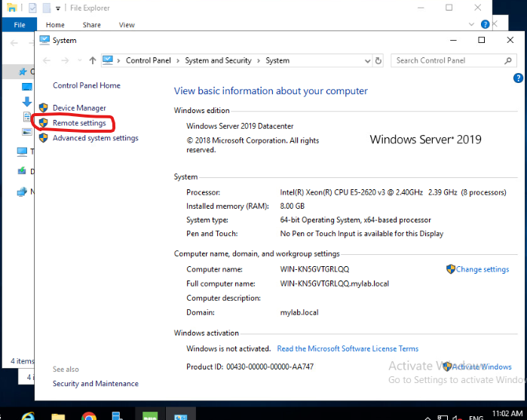Click Change settings for computer name
Screen dimensions: 527x420
tap(483, 269)
